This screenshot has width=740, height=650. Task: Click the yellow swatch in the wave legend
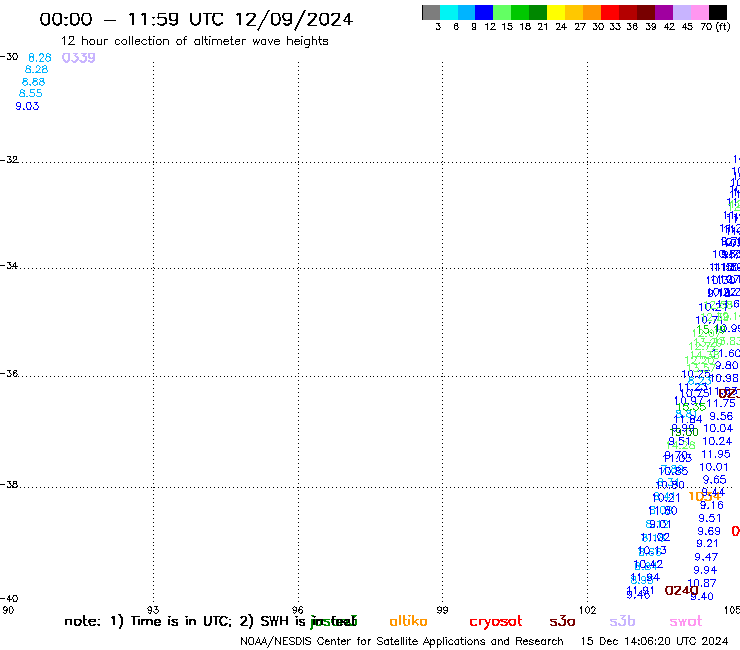(555, 12)
